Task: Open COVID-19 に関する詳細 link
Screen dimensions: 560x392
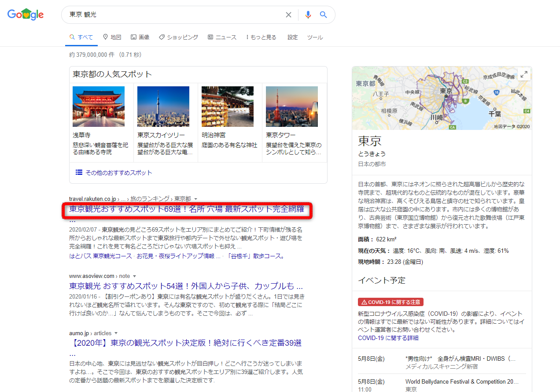Action: 388,338
